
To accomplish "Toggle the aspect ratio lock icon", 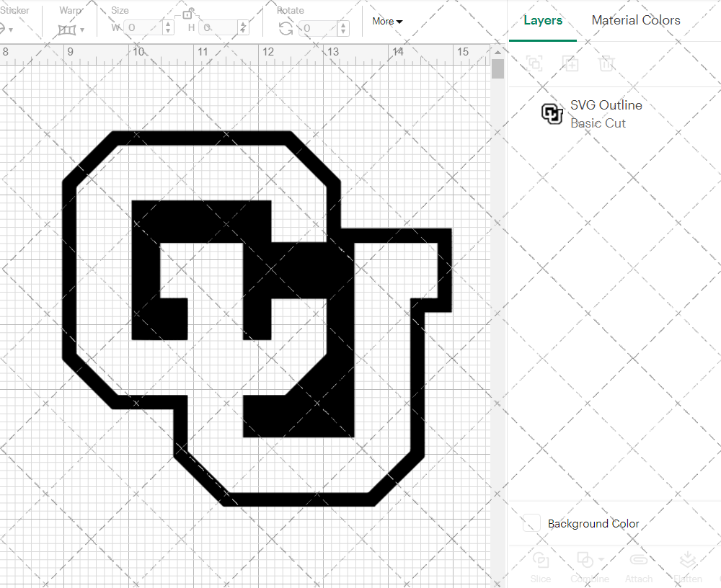I will [187, 14].
